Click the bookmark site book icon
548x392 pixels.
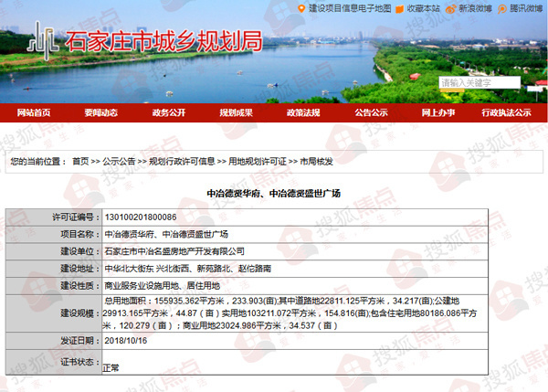(399, 7)
